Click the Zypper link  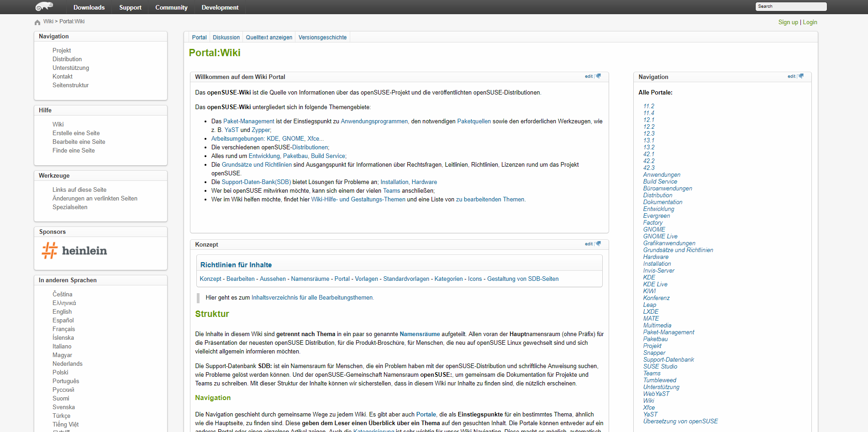pyautogui.click(x=261, y=130)
